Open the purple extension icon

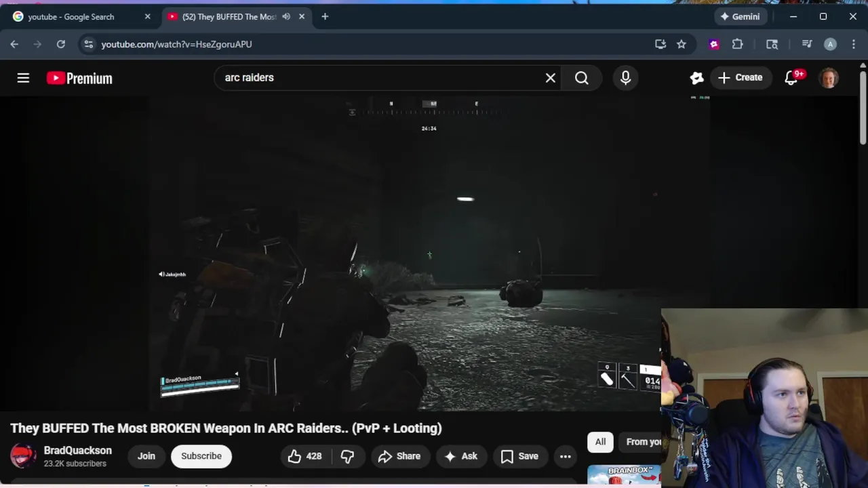[x=713, y=44]
